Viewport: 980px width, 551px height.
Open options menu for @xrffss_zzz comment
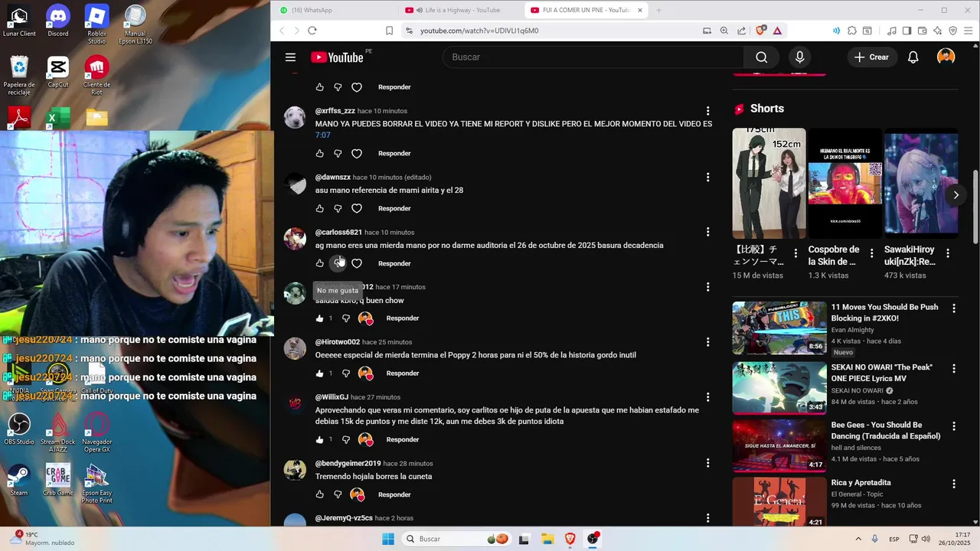[707, 111]
